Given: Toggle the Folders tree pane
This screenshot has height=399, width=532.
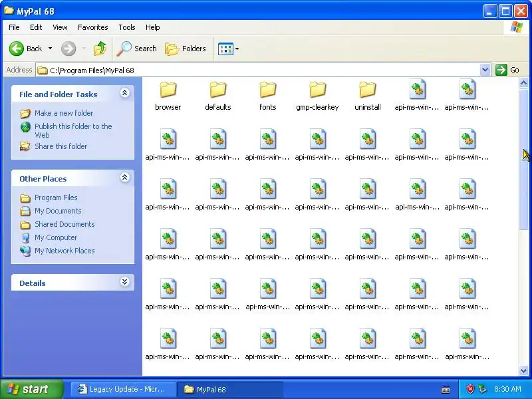Looking at the screenshot, I should click(x=186, y=49).
